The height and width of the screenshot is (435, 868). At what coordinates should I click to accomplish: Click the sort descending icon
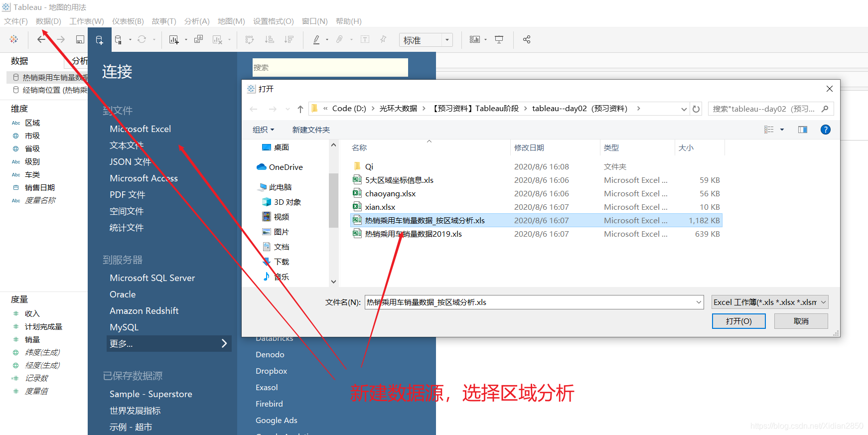(x=289, y=39)
